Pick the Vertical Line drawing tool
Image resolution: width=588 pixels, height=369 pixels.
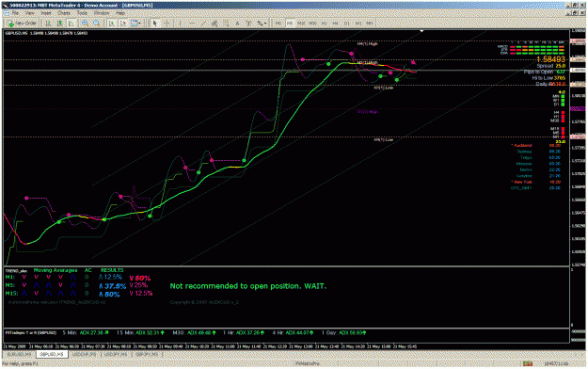tap(180, 24)
